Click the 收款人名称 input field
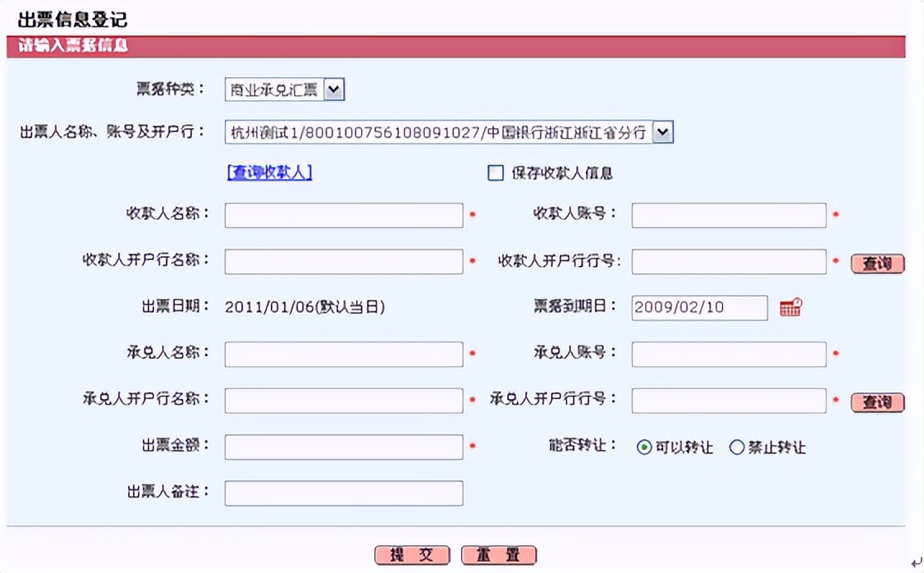 pos(343,214)
